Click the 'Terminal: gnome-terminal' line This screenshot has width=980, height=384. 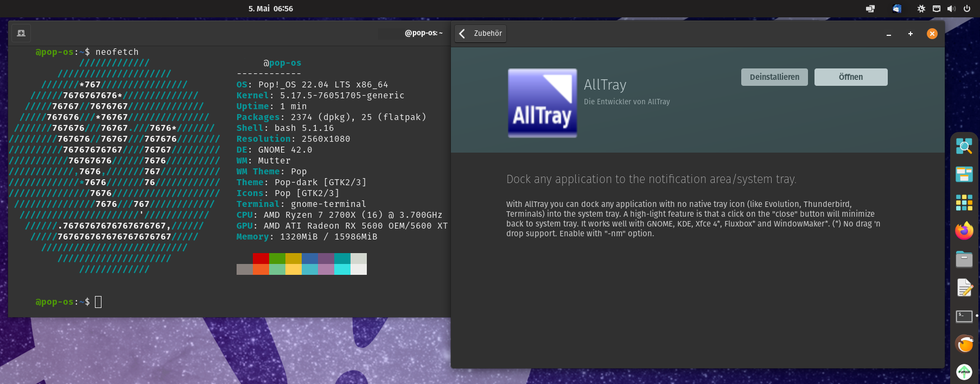[302, 204]
